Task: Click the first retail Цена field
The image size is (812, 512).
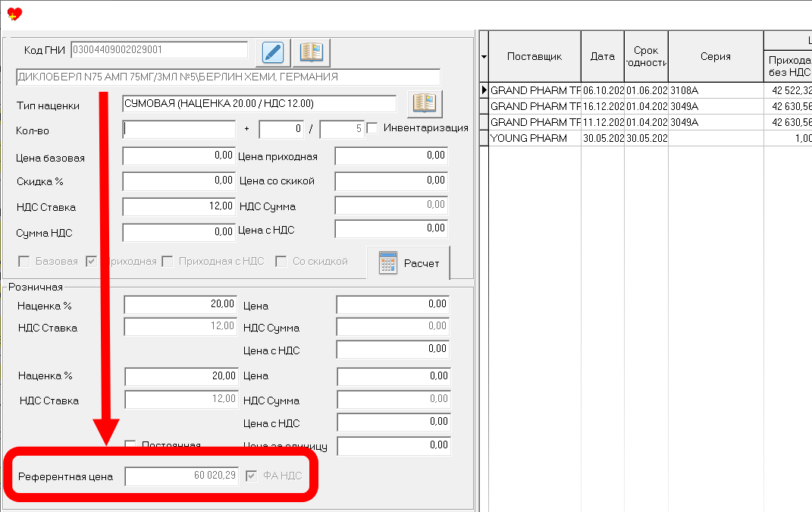Action: 393,305
